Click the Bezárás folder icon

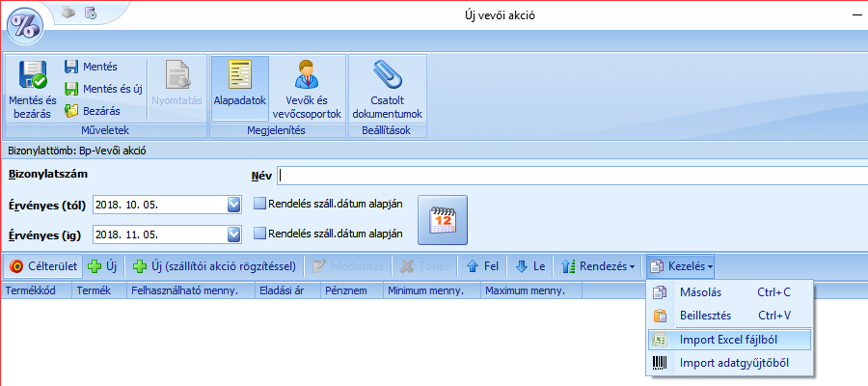[71, 111]
